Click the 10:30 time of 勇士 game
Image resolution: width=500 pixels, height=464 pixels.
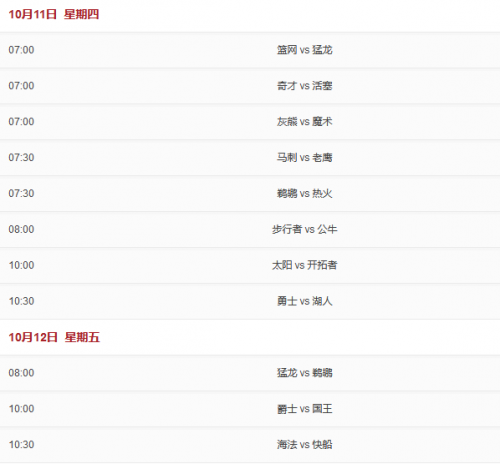click(x=21, y=301)
